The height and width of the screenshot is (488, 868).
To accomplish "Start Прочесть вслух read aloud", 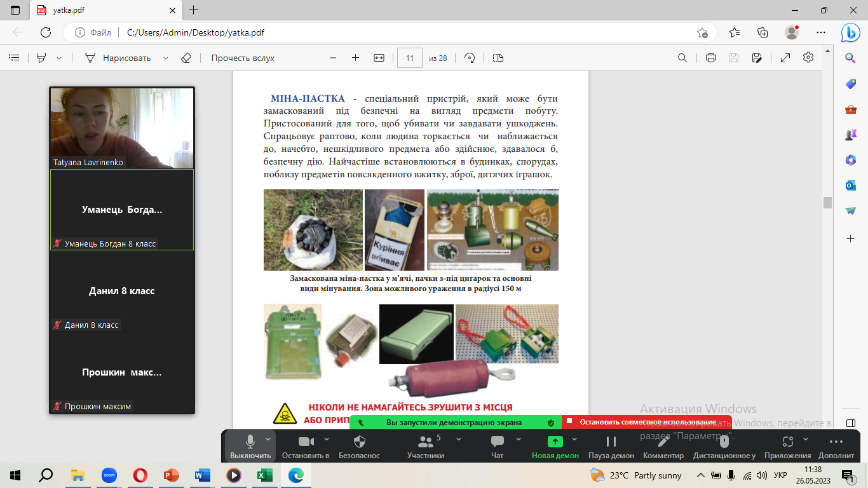I will click(243, 58).
